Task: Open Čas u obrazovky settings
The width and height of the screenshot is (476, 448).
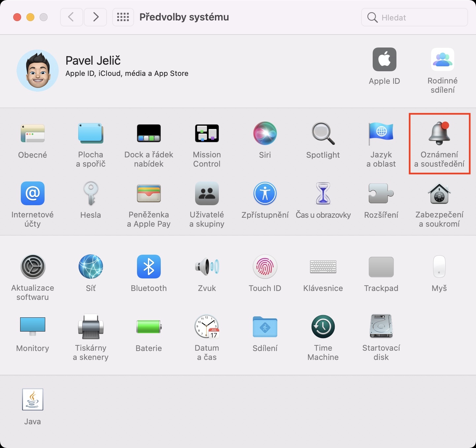Action: tap(323, 193)
